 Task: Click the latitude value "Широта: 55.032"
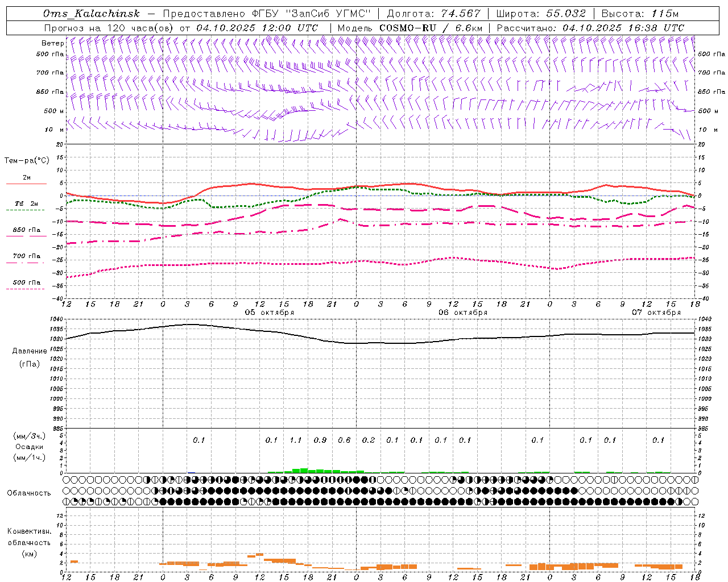(541, 14)
